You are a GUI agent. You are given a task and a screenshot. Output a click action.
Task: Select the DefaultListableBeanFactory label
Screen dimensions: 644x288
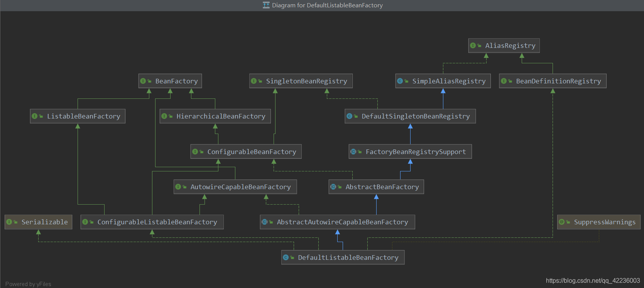click(348, 258)
